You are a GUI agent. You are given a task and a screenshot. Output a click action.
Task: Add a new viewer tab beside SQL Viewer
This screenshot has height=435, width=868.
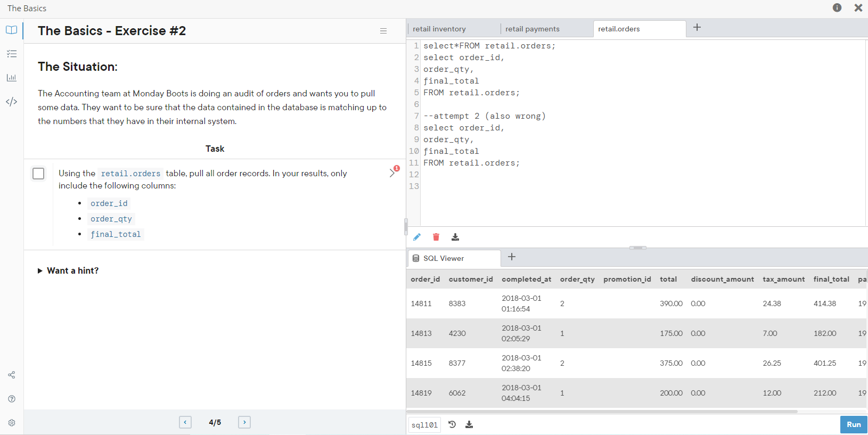coord(512,257)
